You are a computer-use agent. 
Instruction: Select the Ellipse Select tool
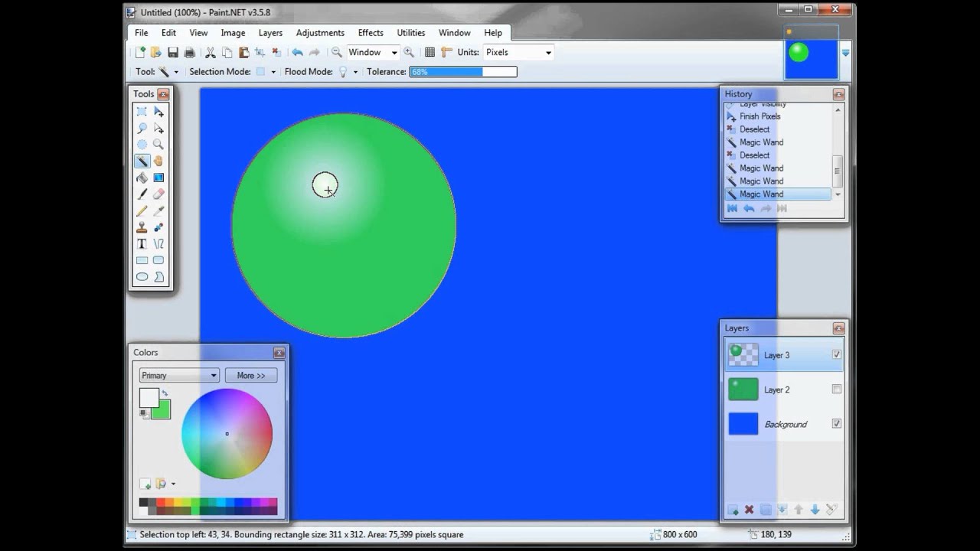(142, 145)
